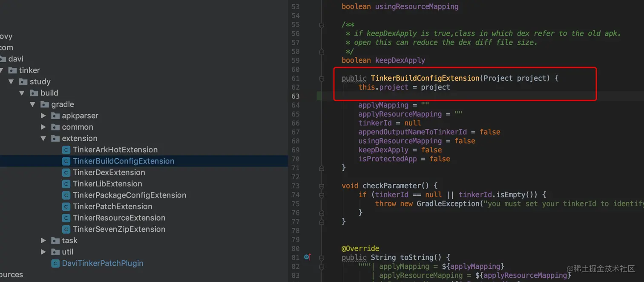This screenshot has width=644, height=282.
Task: Click the TinkerResourceExtension class icon
Action: (x=66, y=218)
